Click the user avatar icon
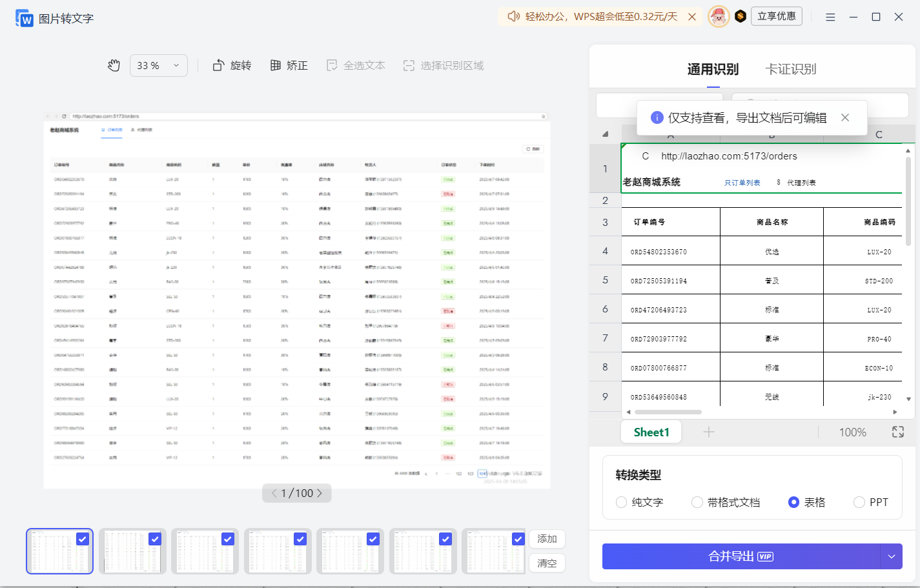The height and width of the screenshot is (588, 920). pyautogui.click(x=718, y=17)
